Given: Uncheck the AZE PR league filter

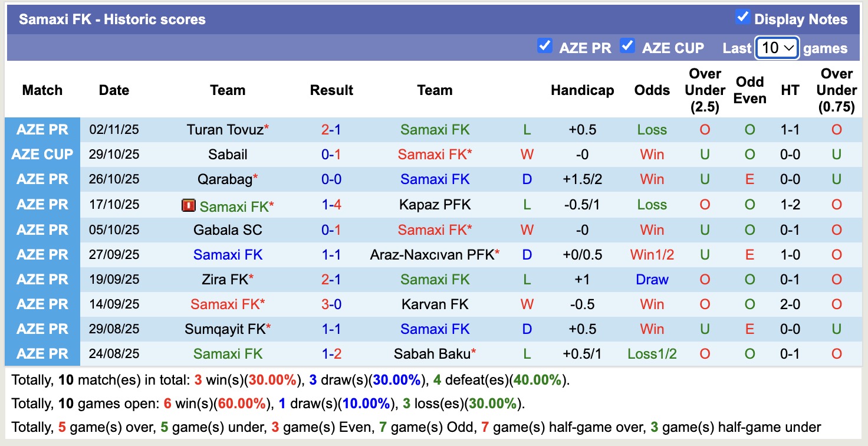Looking at the screenshot, I should (x=544, y=46).
